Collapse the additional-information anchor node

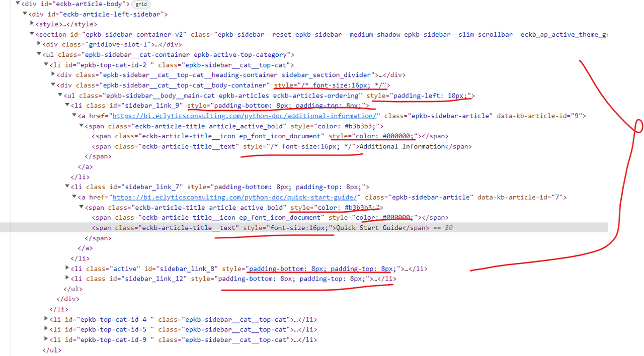(x=74, y=116)
